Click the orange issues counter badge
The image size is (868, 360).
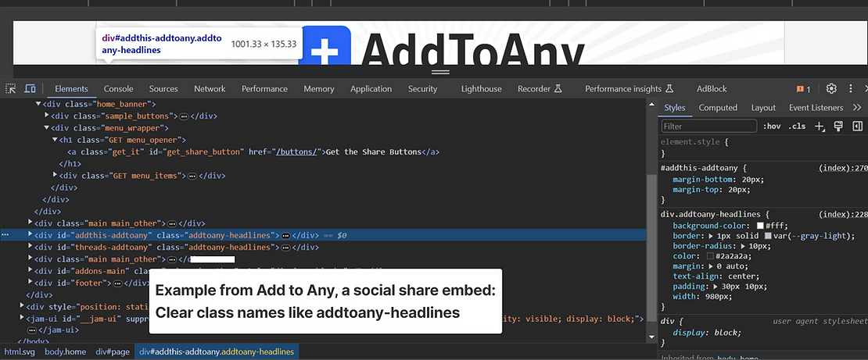[x=803, y=89]
